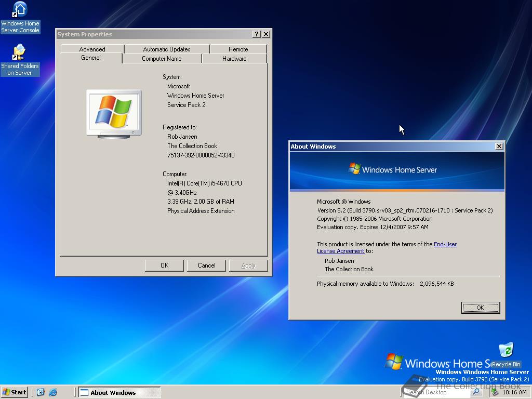Open the Windows Home Server Console shortcut
The height and width of the screenshot is (399, 532).
pos(20,18)
